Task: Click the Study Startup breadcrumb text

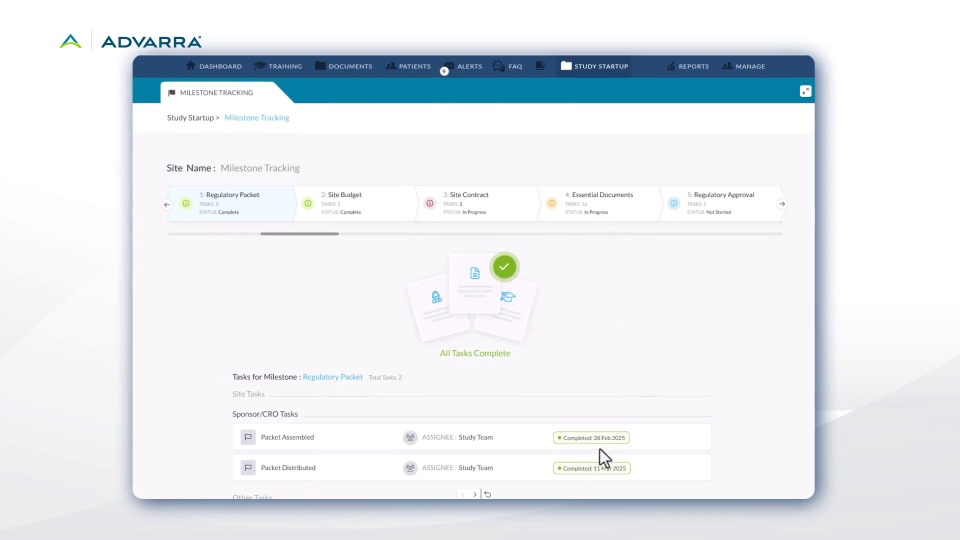Action: pyautogui.click(x=190, y=118)
